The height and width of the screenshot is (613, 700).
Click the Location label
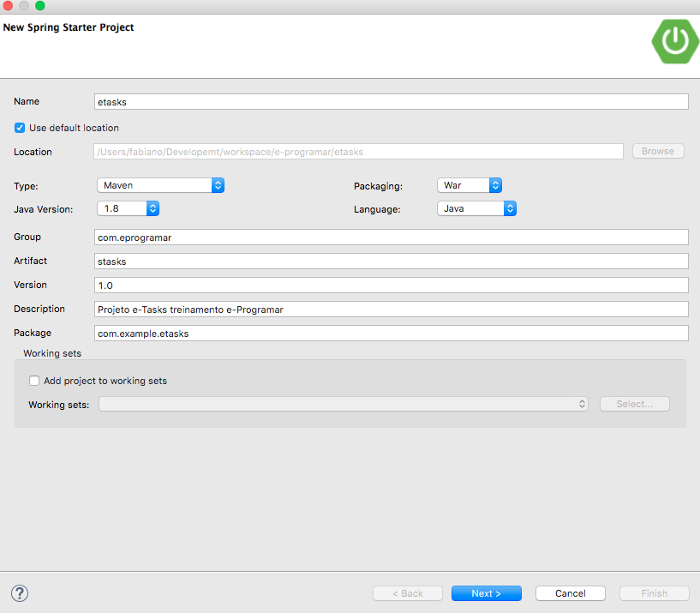33,152
